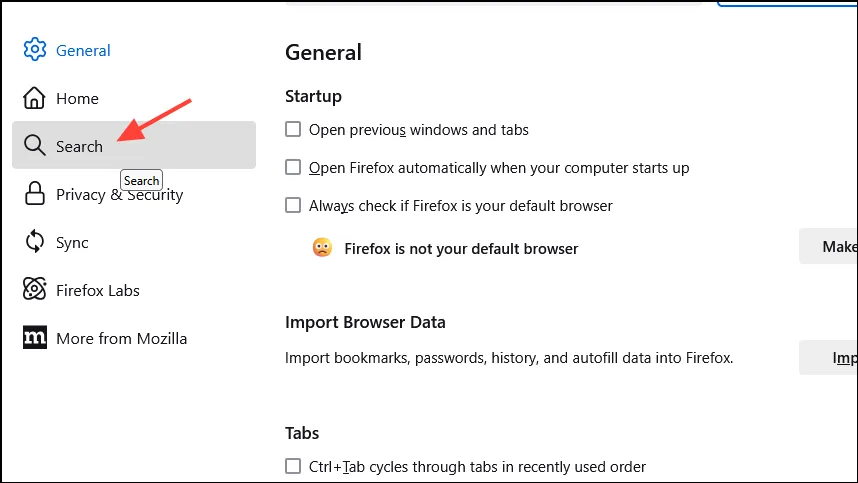Click the Search magnifying glass icon
858x483 pixels.
[x=35, y=146]
